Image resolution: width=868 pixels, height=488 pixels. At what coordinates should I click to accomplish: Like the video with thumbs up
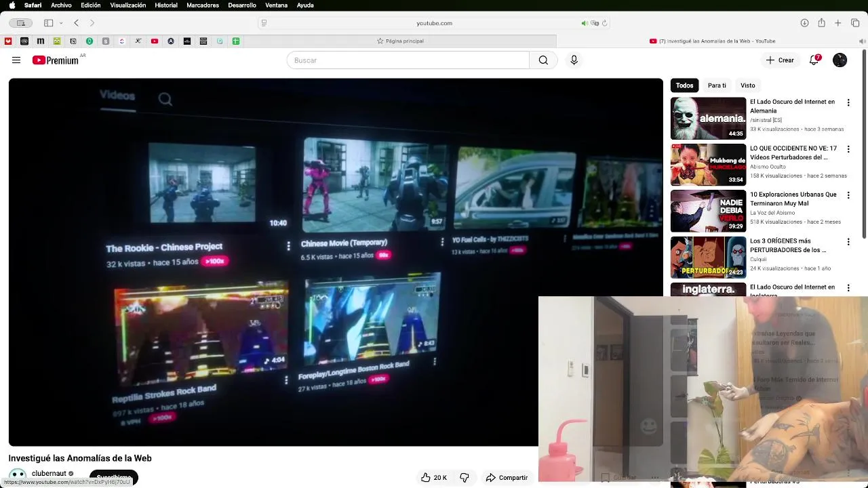coord(433,478)
